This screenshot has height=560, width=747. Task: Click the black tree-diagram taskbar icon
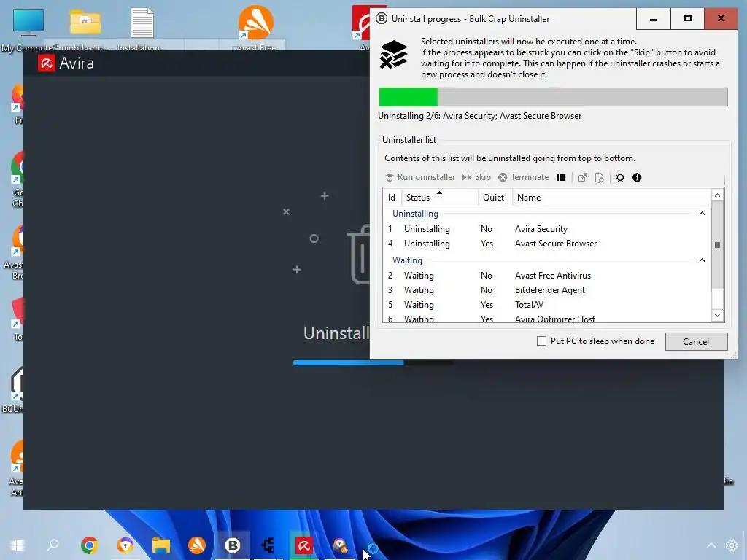tap(268, 545)
